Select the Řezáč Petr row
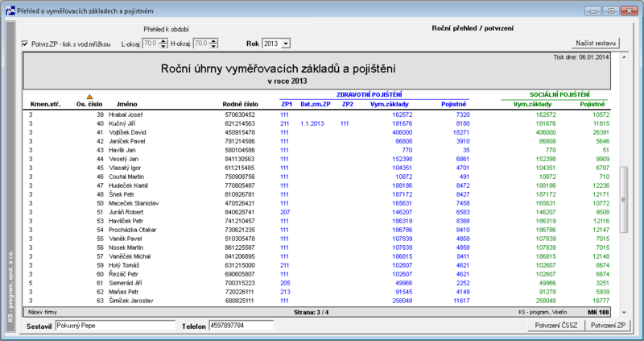Screen dimensions: 644x341 [x=316, y=274]
